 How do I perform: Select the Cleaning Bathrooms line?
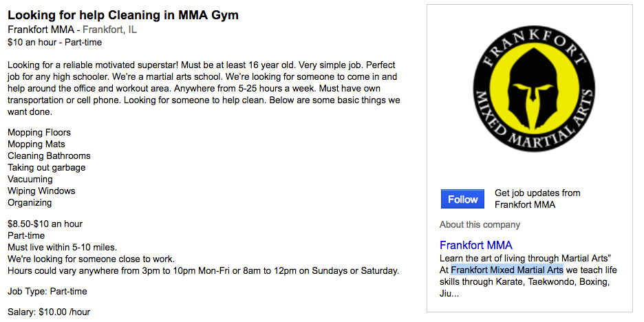pos(49,155)
